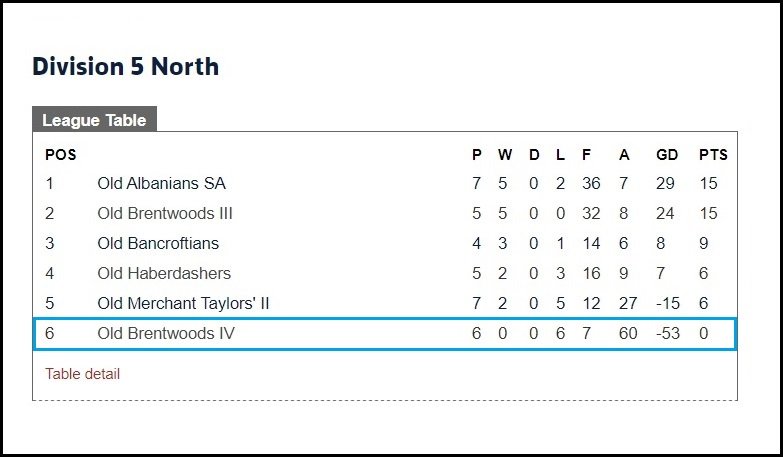Click Old Albanians SA's 29 goal difference
This screenshot has width=783, height=457.
pyautogui.click(x=665, y=183)
